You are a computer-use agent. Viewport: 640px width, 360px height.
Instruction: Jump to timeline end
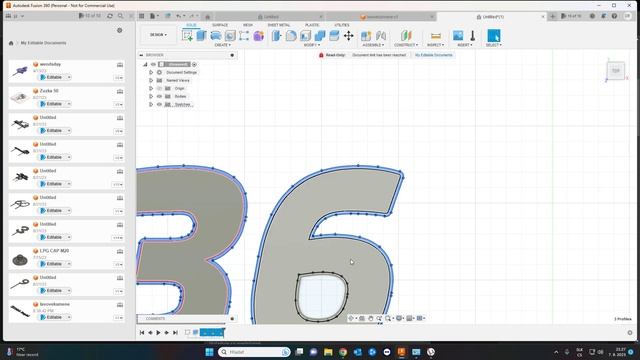click(175, 333)
